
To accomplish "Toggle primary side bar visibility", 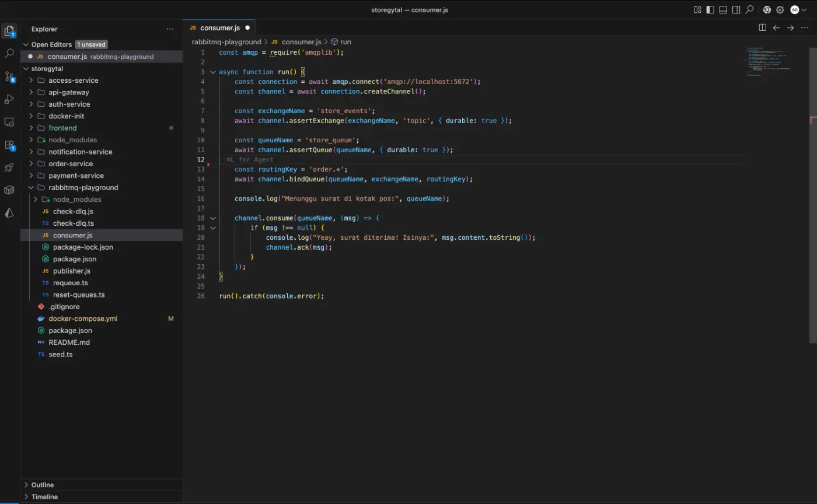I will pos(710,10).
